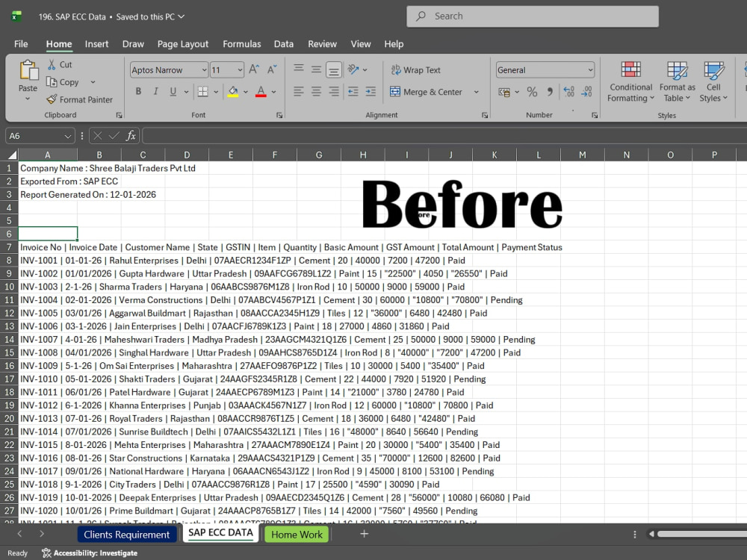
Task: Apply red Font Color A
Action: pos(261,91)
